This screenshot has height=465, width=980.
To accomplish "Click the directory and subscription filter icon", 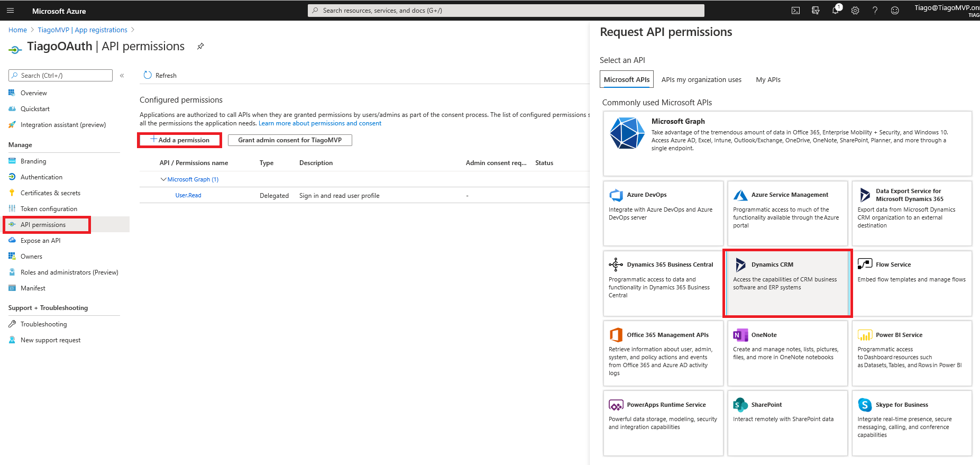I will pos(816,11).
